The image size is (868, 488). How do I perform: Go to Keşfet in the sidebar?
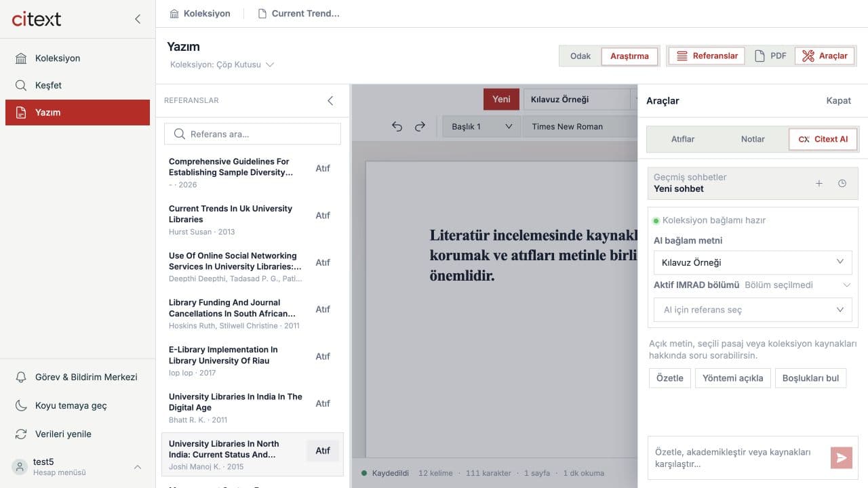point(77,85)
